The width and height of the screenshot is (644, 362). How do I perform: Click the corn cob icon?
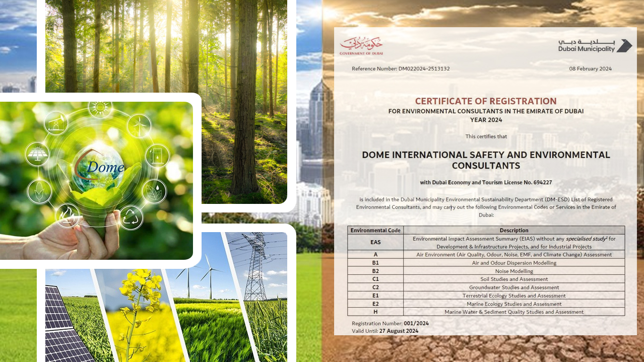[x=39, y=191]
